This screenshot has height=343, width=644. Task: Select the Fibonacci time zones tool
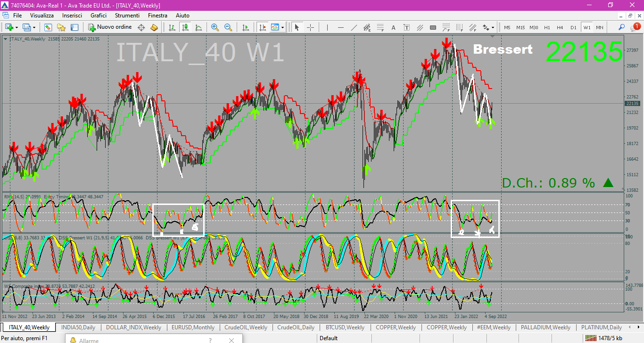459,27
